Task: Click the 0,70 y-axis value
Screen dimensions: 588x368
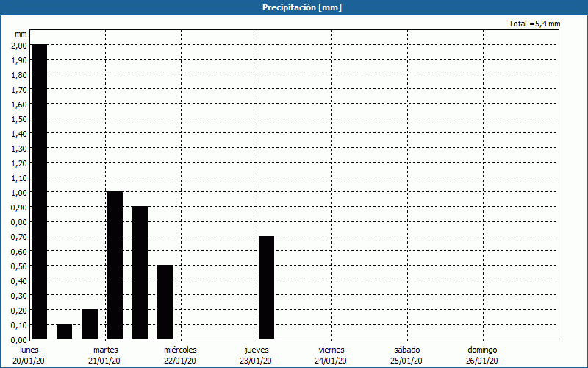Action: 19,236
